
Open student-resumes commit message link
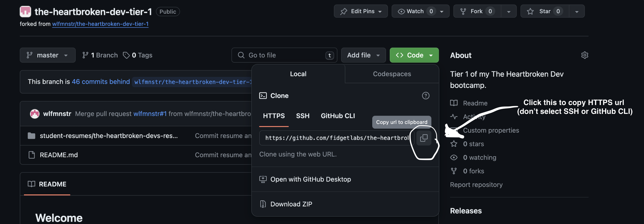223,136
